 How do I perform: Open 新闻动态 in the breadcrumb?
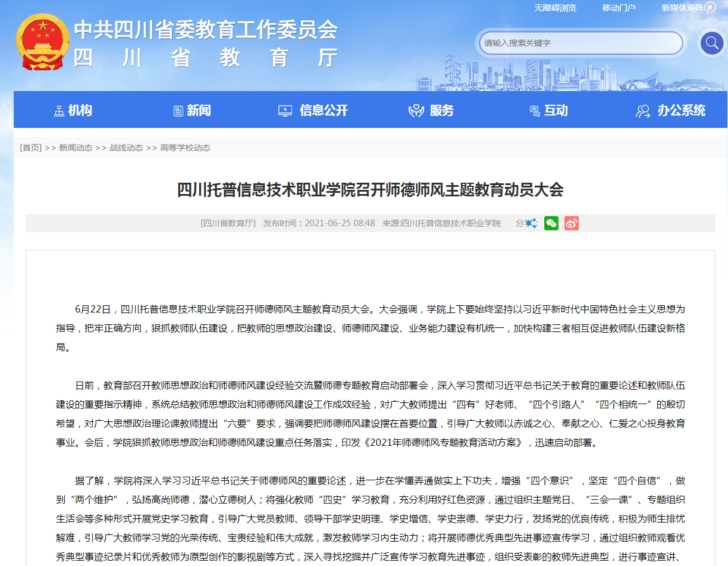click(x=76, y=148)
